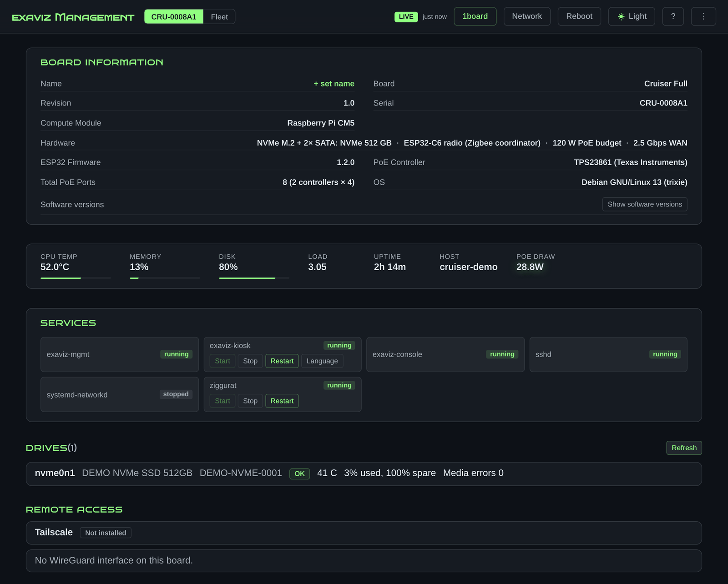Switch to the Fleet tab

tap(219, 16)
